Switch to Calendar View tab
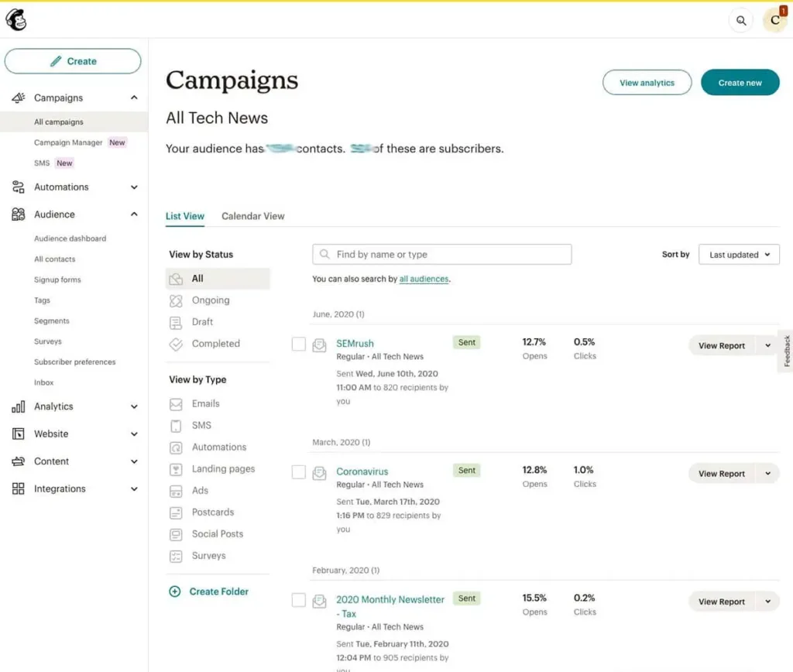This screenshot has height=672, width=793. click(x=252, y=216)
